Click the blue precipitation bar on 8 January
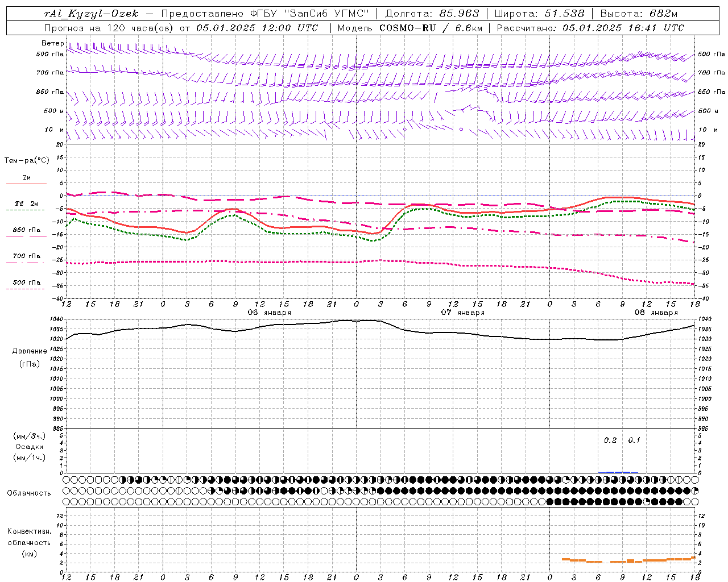The width and height of the screenshot is (728, 582). [x=618, y=472]
